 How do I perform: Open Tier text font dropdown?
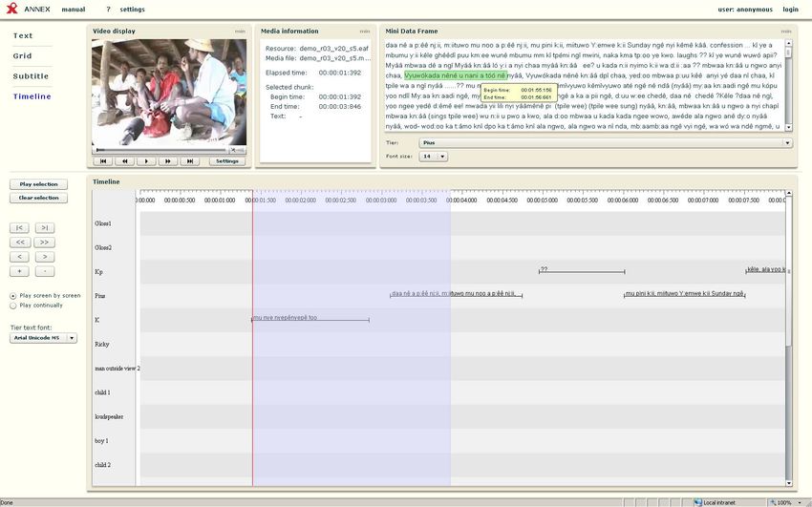44,338
